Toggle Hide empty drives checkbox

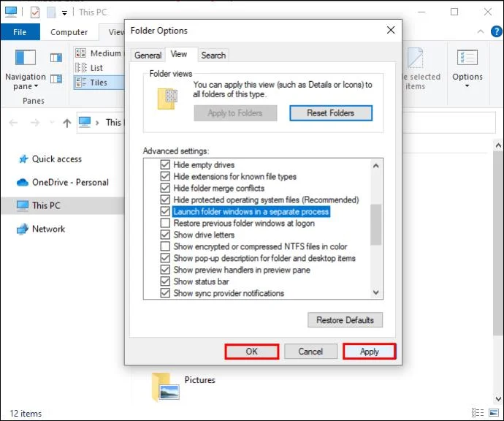point(165,164)
